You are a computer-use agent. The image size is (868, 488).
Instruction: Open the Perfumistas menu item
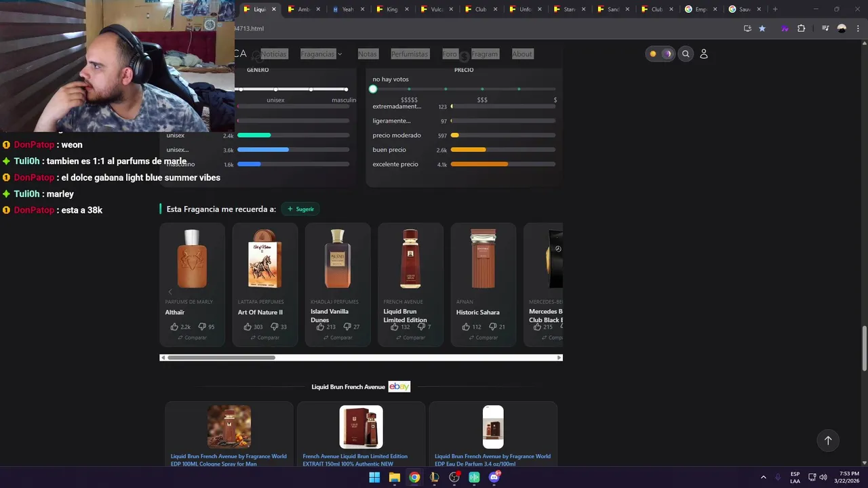click(410, 54)
